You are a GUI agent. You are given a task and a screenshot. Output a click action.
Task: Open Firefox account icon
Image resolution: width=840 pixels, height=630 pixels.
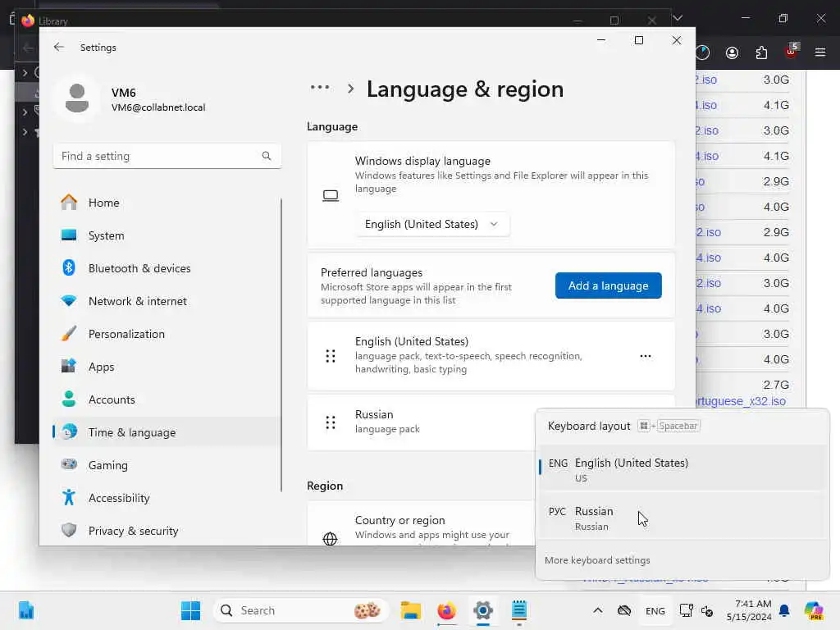(732, 52)
